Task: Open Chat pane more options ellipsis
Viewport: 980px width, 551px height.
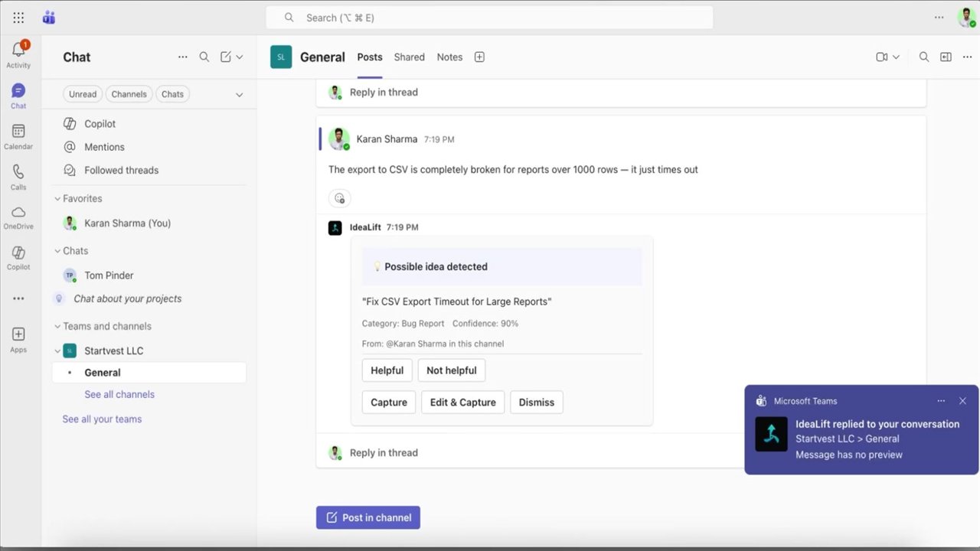Action: click(x=182, y=57)
